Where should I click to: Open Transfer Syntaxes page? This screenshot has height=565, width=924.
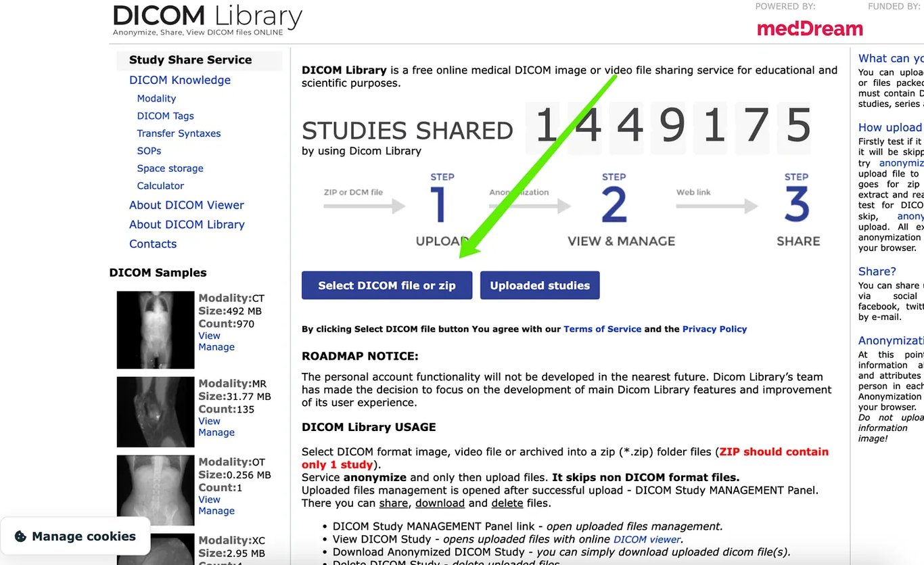[179, 134]
